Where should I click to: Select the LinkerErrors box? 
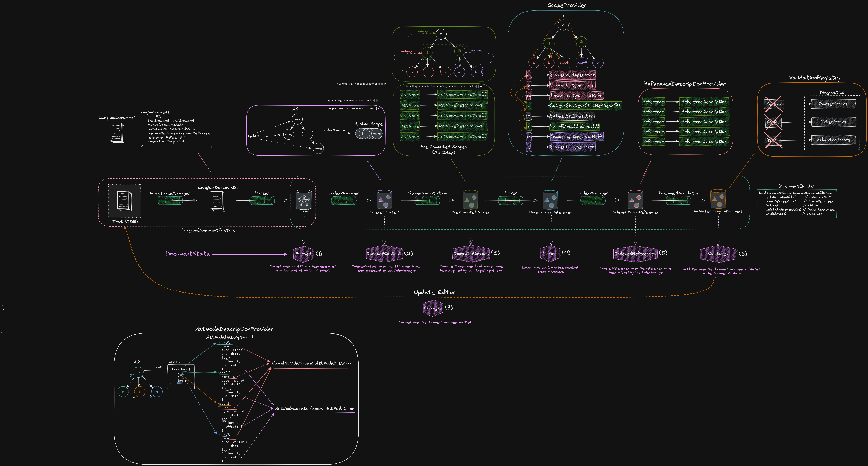(833, 122)
